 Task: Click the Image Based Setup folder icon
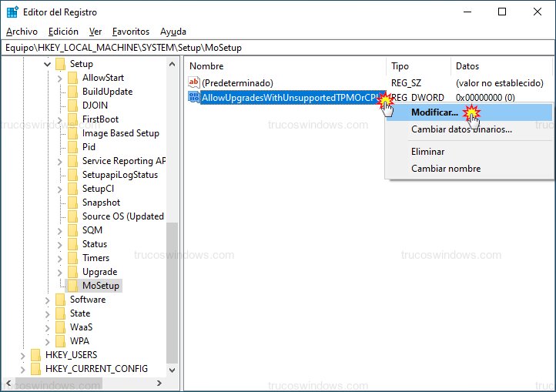click(72, 133)
